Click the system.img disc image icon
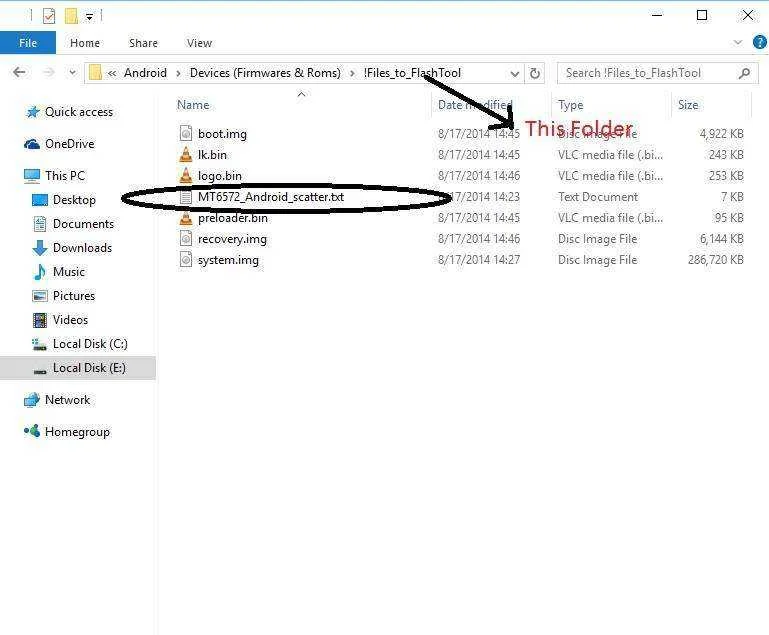The height and width of the screenshot is (635, 769). (186, 259)
